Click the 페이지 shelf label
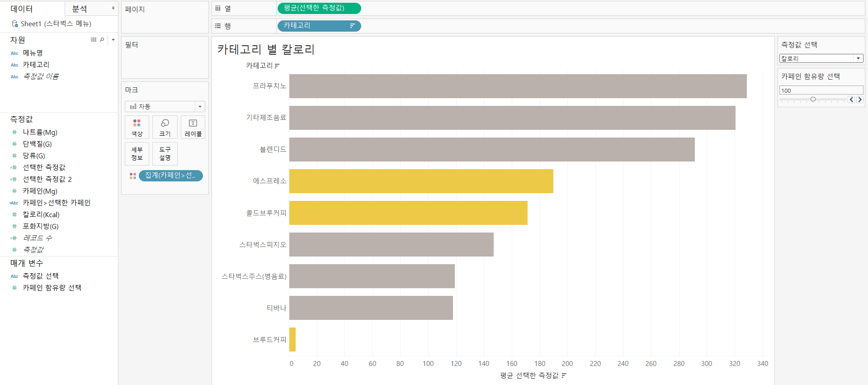 click(135, 9)
